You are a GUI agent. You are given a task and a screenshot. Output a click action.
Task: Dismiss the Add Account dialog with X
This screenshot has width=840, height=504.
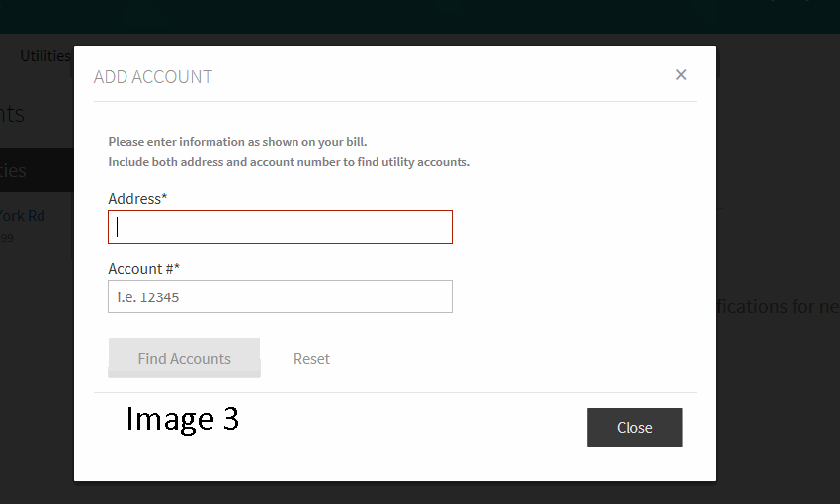(x=680, y=75)
